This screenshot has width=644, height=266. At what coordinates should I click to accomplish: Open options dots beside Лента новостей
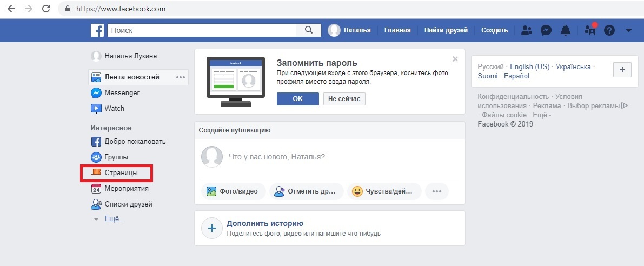pos(181,77)
